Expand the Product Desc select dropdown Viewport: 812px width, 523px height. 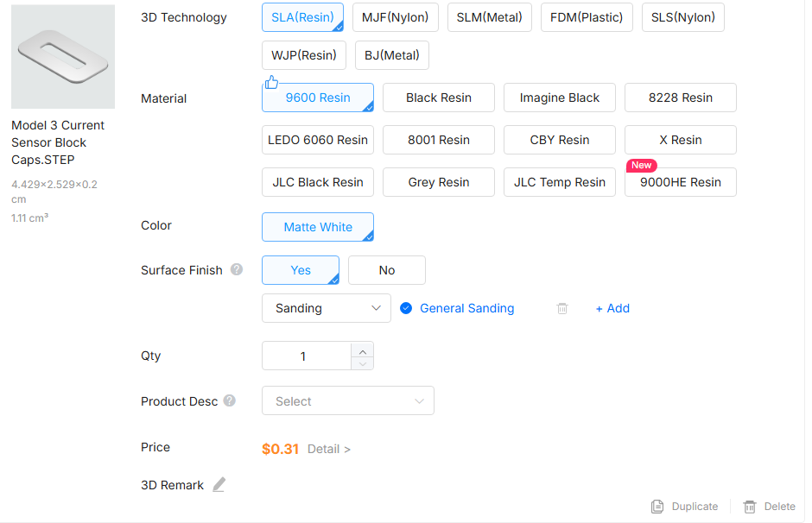(347, 401)
